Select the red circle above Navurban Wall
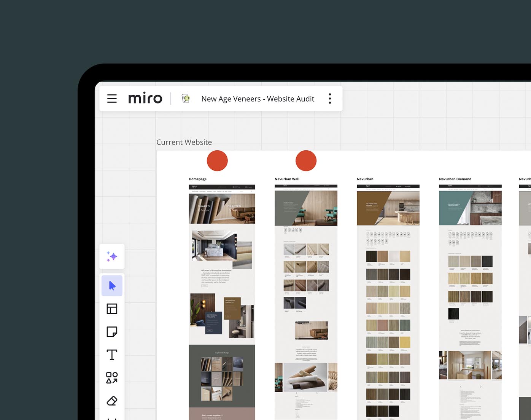The height and width of the screenshot is (420, 531). (x=306, y=161)
